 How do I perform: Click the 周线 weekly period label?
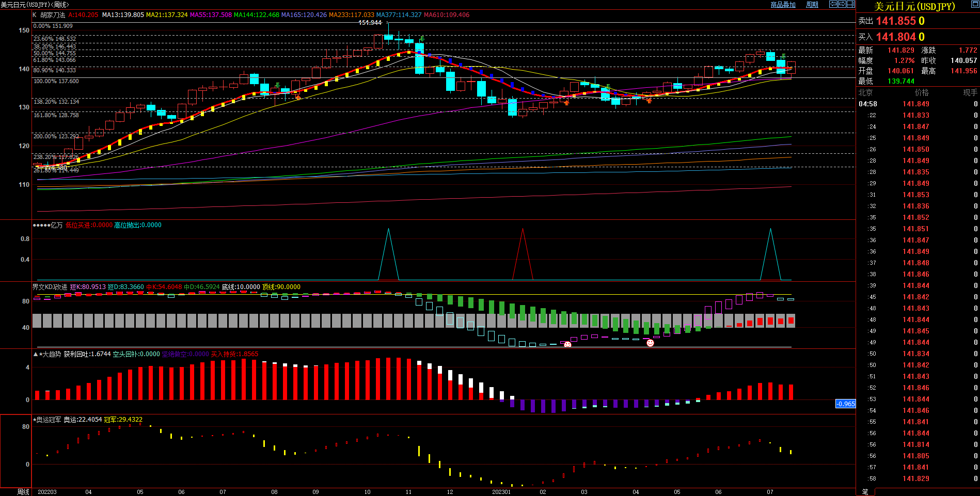23,492
